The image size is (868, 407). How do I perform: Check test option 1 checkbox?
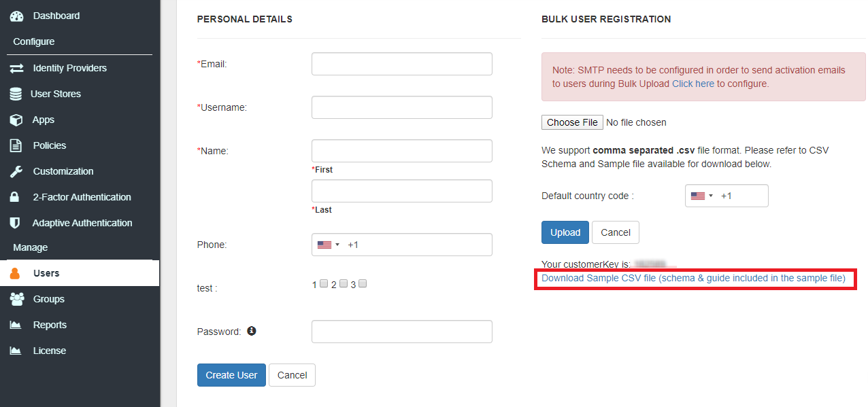(x=324, y=284)
